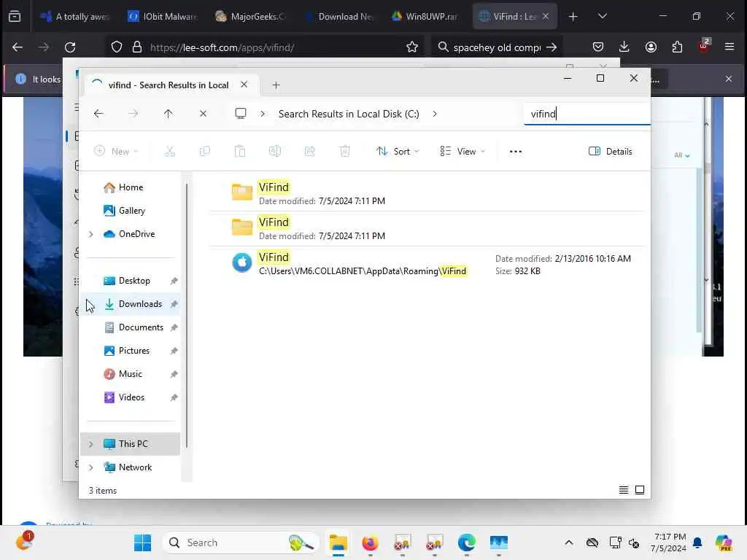Open the New dropdown menu
This screenshot has height=560, width=747.
(x=116, y=152)
